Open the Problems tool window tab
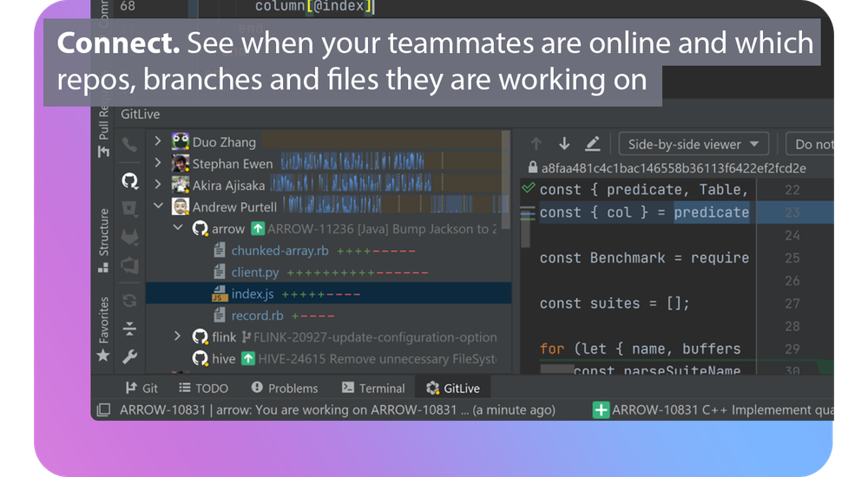 click(x=285, y=388)
